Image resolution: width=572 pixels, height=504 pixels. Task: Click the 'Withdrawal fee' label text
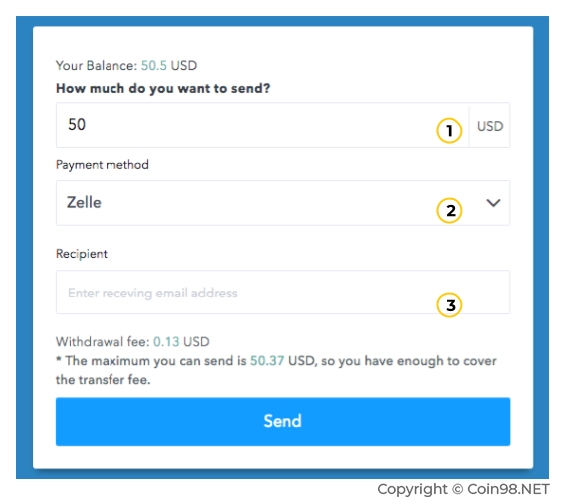coord(103,342)
